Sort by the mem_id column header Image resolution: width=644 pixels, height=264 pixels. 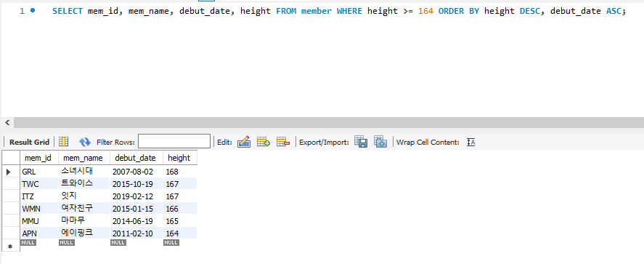(x=39, y=158)
